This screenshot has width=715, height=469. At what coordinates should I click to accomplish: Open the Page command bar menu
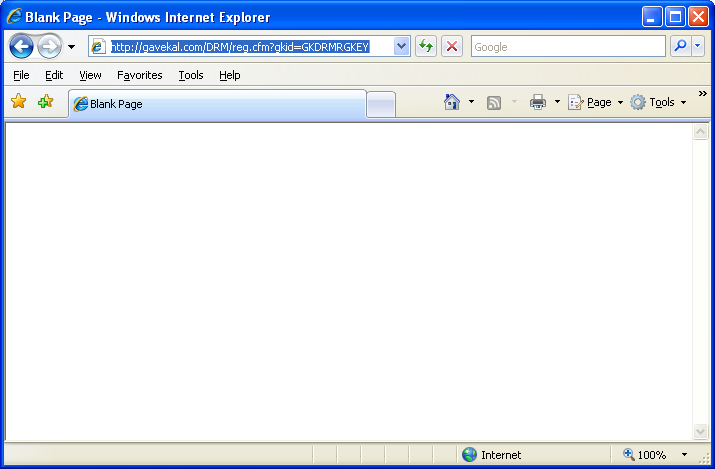tap(596, 103)
